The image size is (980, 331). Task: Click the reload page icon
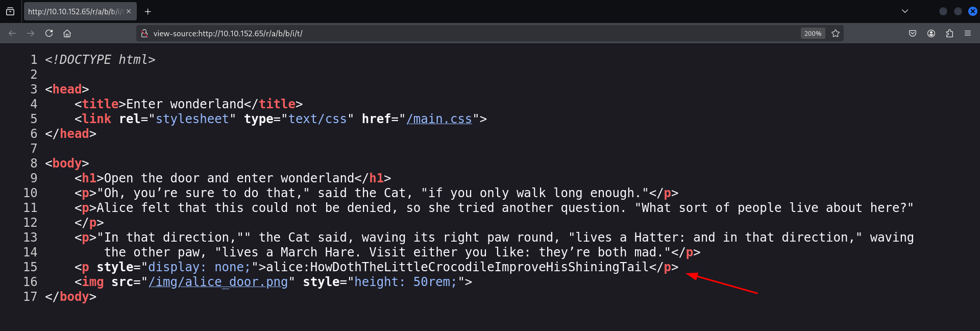coord(49,33)
